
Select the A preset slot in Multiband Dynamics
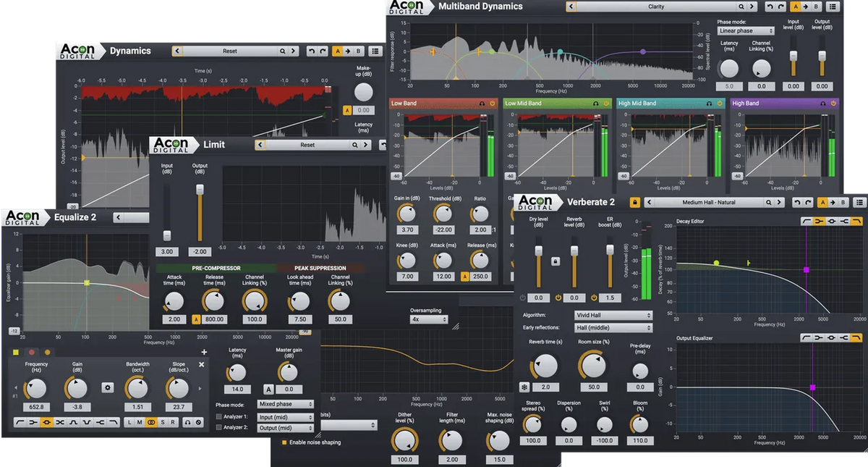coord(796,6)
